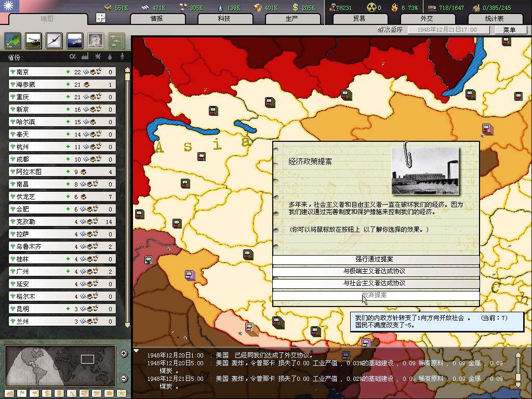Screen dimensions: 532x399
Task: Open the land forces tank icon
Action: tap(33, 41)
